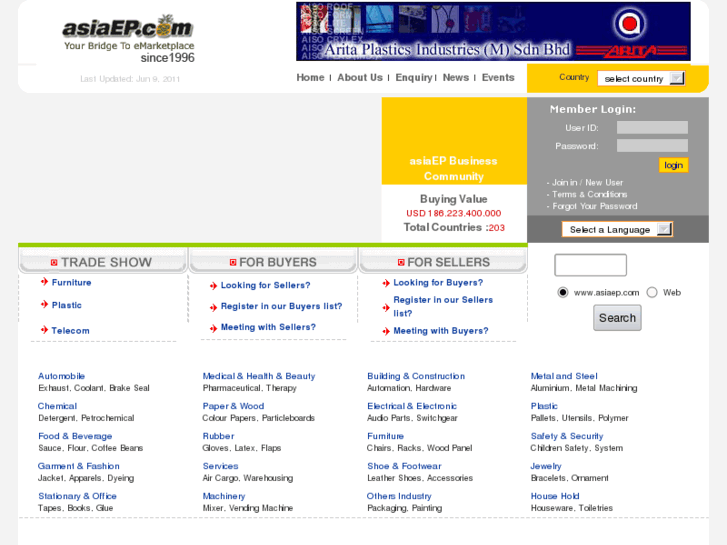Viewport: 727px width, 545px height.
Task: Click the Meeting with Buyers? link
Action: (x=441, y=331)
